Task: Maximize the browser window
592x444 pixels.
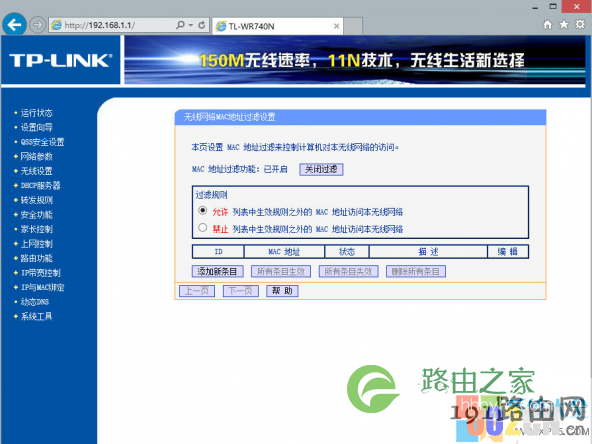Action: [553, 6]
